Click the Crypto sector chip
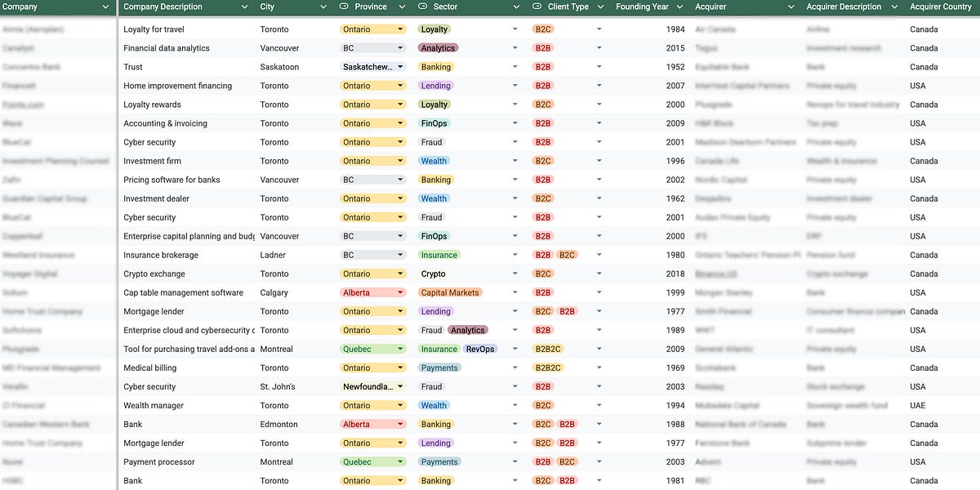Image resolution: width=980 pixels, height=490 pixels. coord(433,274)
